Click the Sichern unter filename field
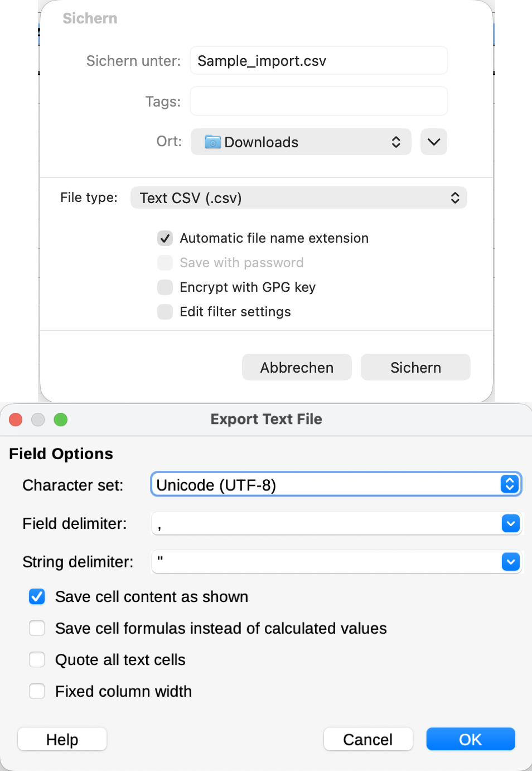532x771 pixels. (319, 60)
